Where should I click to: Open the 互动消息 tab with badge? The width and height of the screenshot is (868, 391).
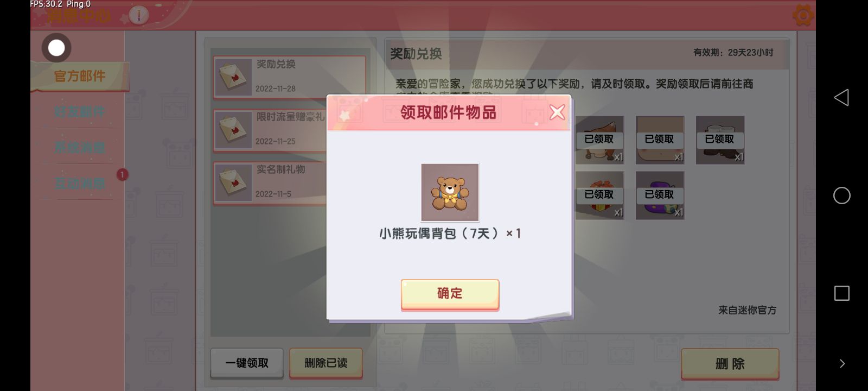[80, 183]
